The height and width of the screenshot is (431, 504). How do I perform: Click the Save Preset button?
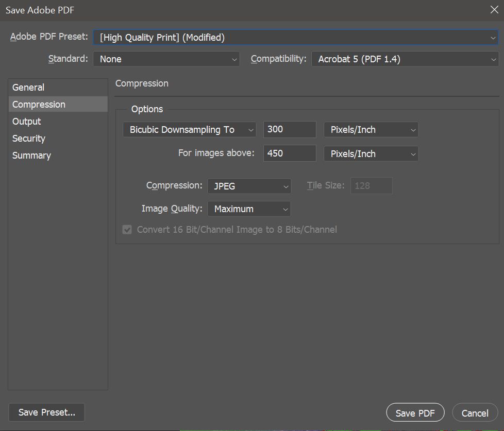click(46, 412)
